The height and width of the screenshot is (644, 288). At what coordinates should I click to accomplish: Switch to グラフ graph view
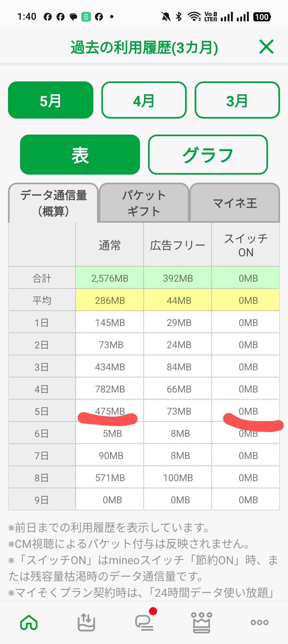tap(208, 155)
